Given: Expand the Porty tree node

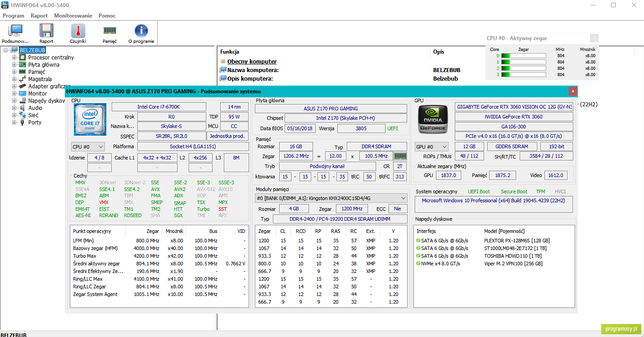Looking at the screenshot, I should point(14,123).
